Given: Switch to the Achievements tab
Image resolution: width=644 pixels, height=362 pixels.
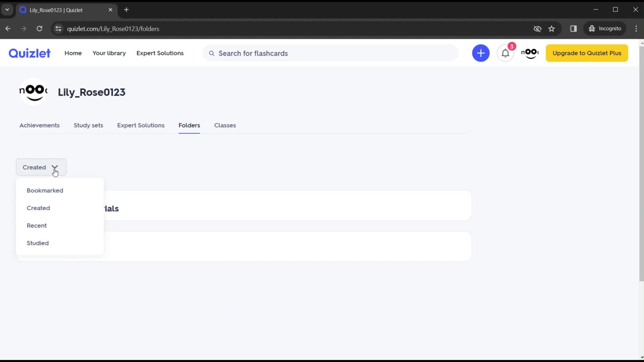Looking at the screenshot, I should 40,125.
